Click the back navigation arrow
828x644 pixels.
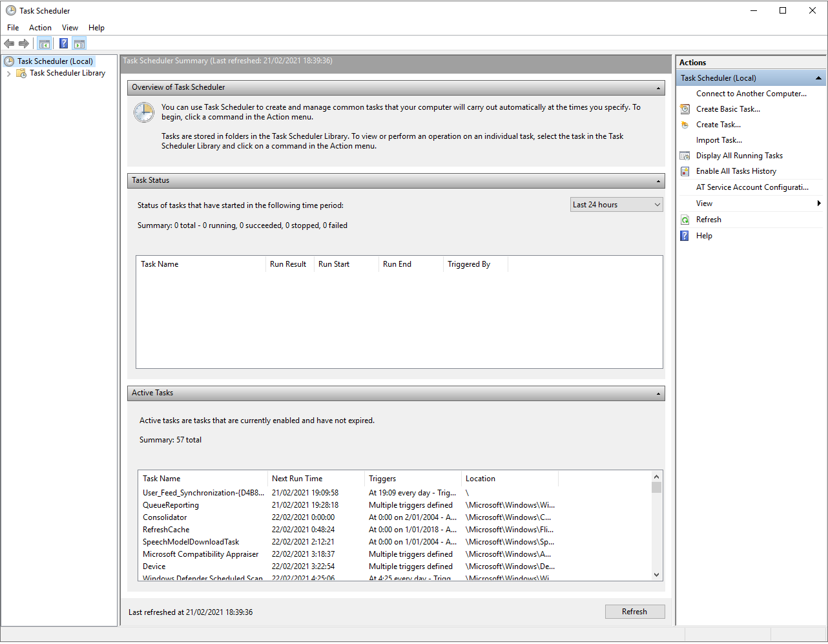coord(9,43)
